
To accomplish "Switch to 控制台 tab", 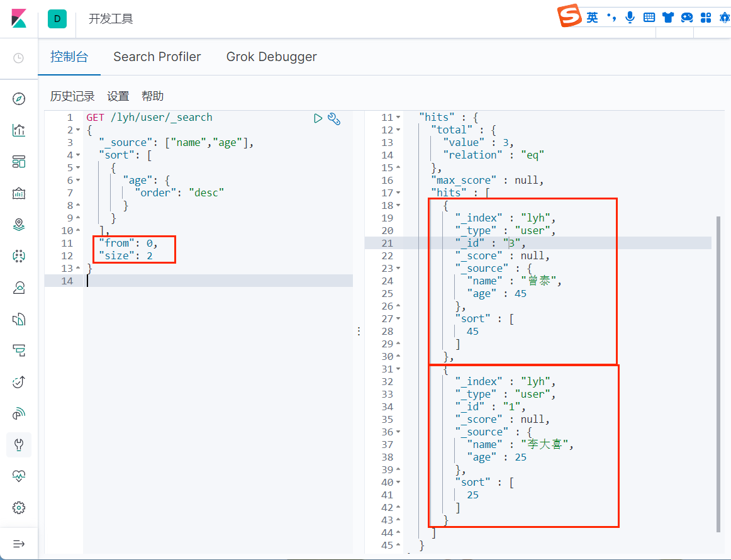I will point(69,57).
